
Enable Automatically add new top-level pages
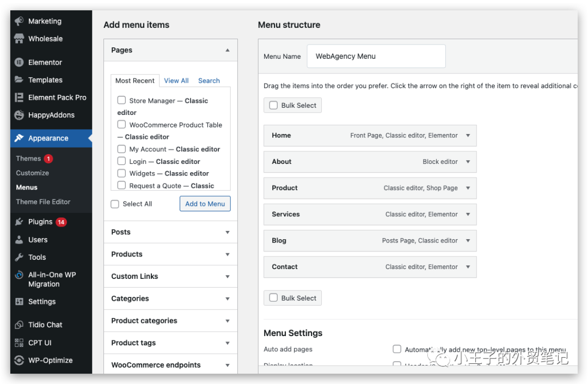[x=397, y=349]
